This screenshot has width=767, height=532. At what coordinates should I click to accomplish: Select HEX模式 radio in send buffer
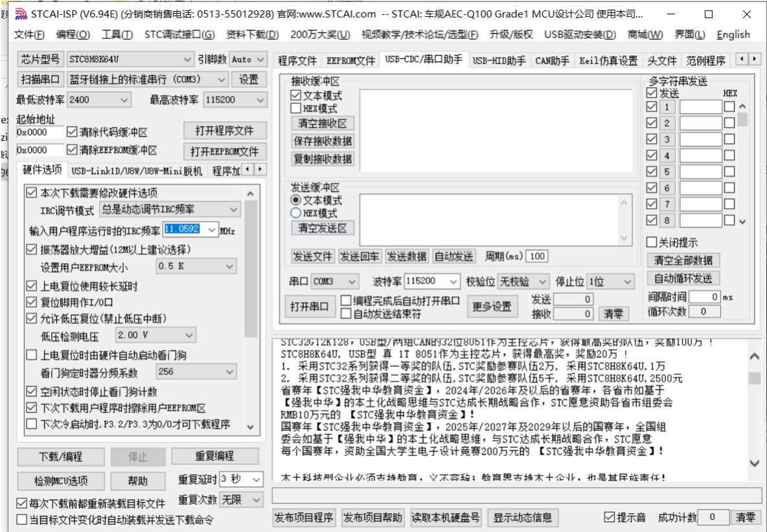295,213
